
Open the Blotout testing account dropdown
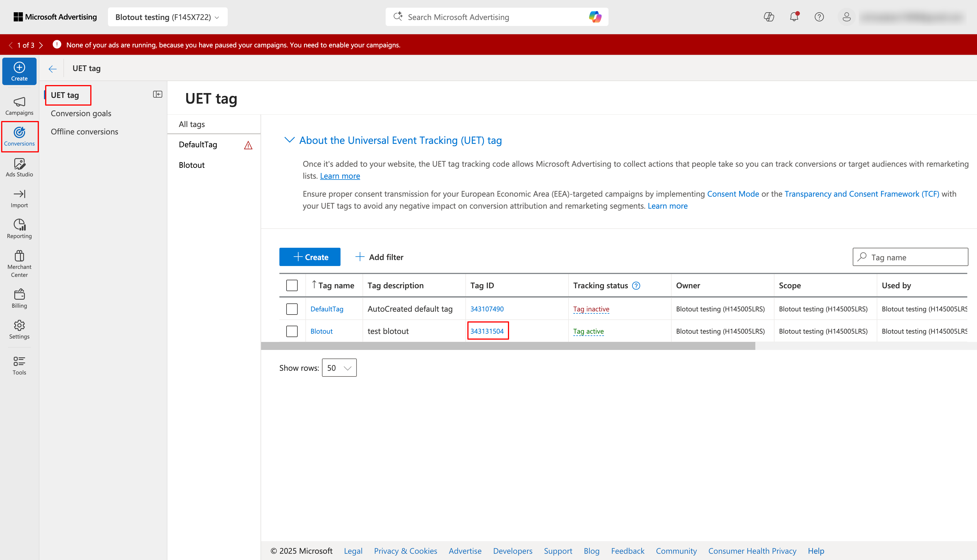pos(167,17)
